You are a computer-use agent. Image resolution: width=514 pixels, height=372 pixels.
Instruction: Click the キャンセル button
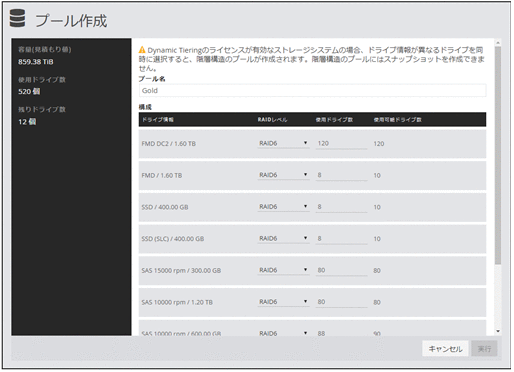(445, 349)
